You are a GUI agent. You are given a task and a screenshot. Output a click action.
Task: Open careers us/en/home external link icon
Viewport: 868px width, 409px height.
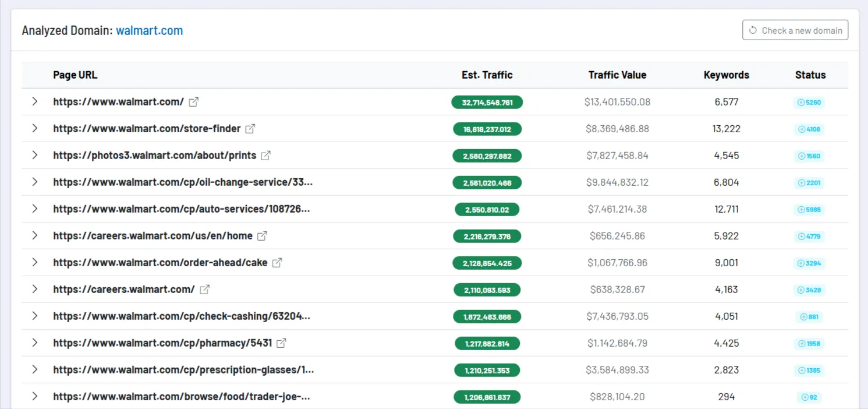[x=263, y=236]
